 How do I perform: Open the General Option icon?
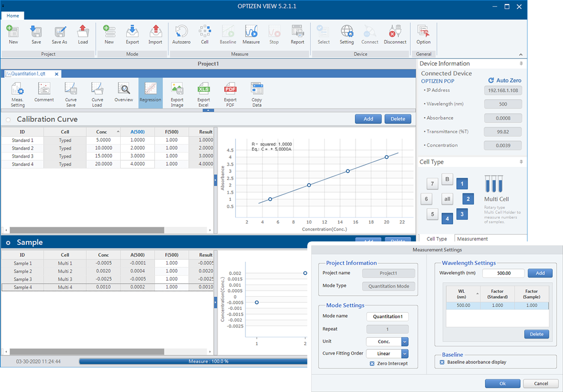[x=424, y=35]
